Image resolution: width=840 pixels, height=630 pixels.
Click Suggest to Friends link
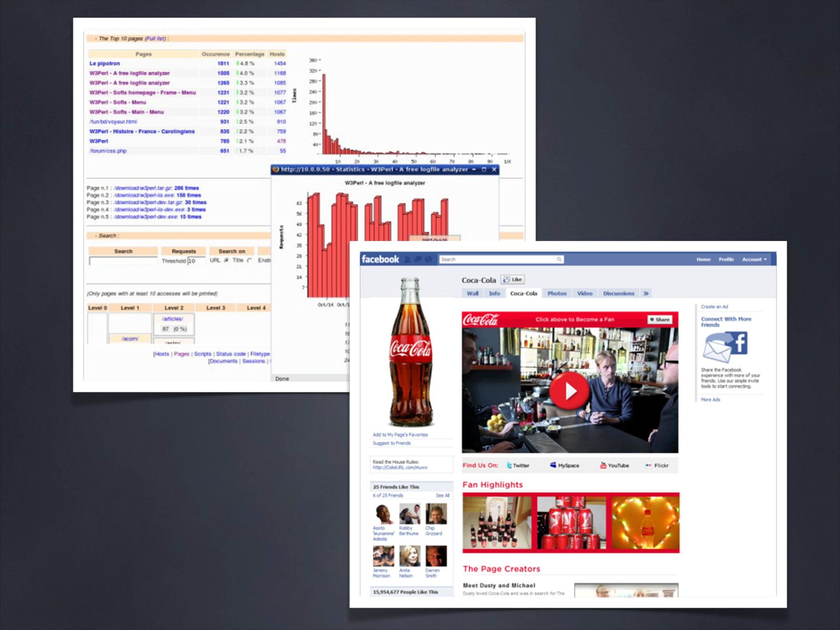[x=392, y=443]
